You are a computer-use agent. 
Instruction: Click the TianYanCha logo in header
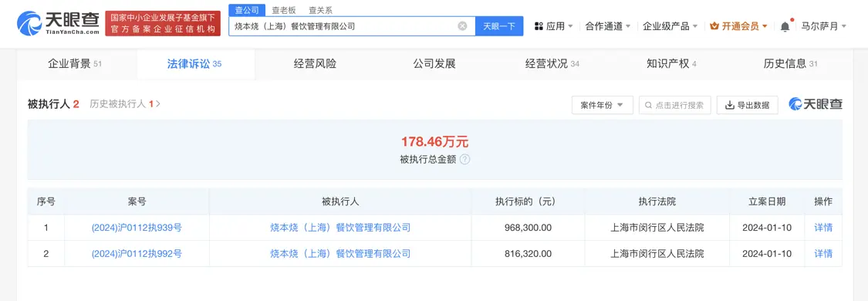(x=58, y=24)
